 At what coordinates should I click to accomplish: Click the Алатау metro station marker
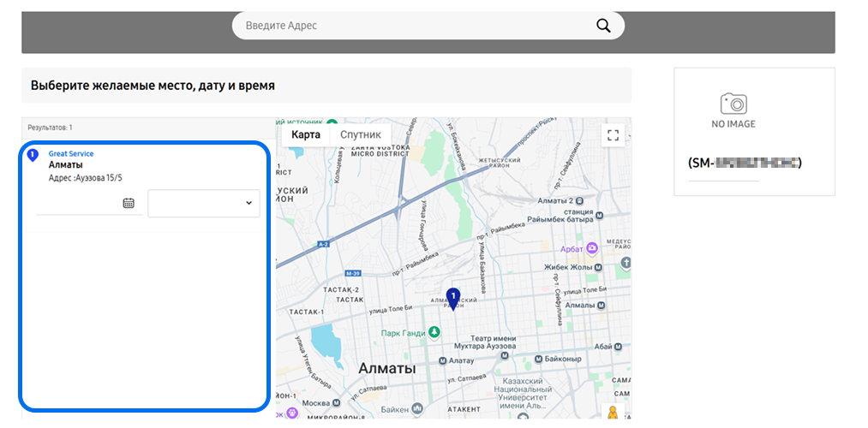pos(442,360)
